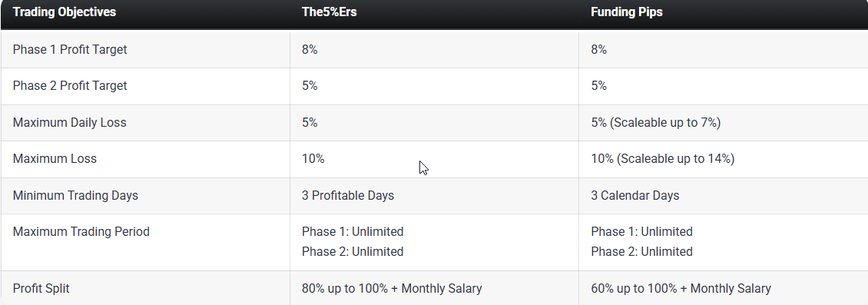Click the Minimum Trading Days label

click(x=75, y=195)
